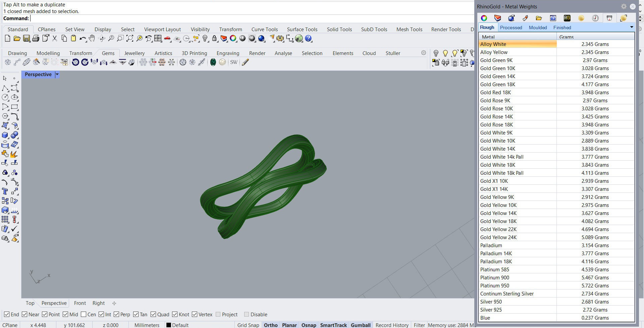Select the Pan hand tool
The image size is (644, 328).
click(92, 39)
